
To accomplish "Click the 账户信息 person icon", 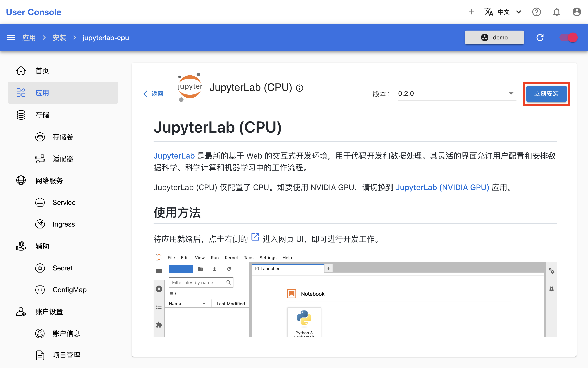I will [x=40, y=333].
